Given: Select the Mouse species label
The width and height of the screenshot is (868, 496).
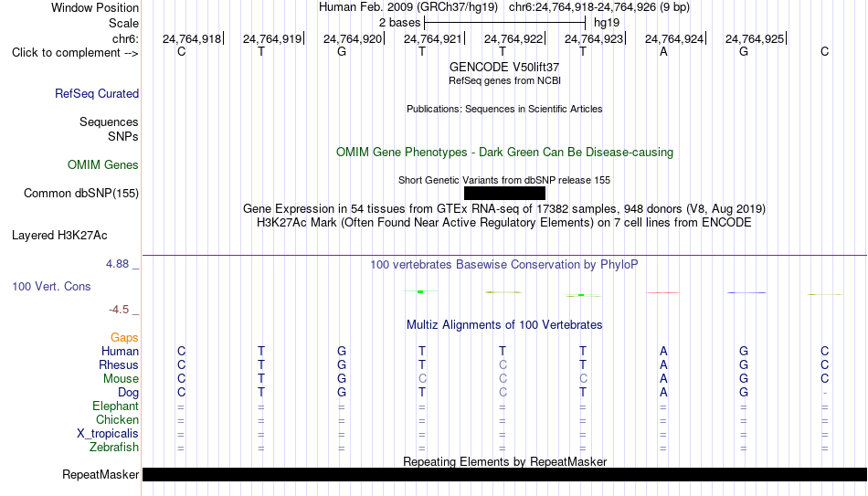Looking at the screenshot, I should (x=121, y=379).
